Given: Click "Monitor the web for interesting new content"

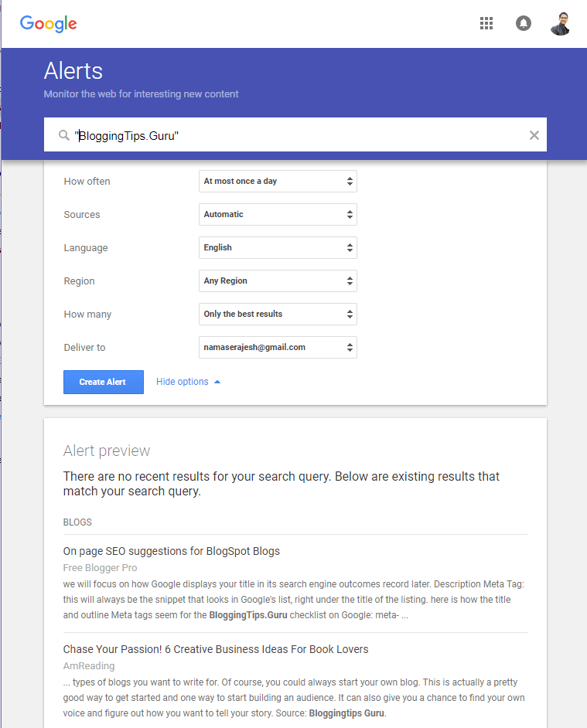Looking at the screenshot, I should [x=142, y=94].
